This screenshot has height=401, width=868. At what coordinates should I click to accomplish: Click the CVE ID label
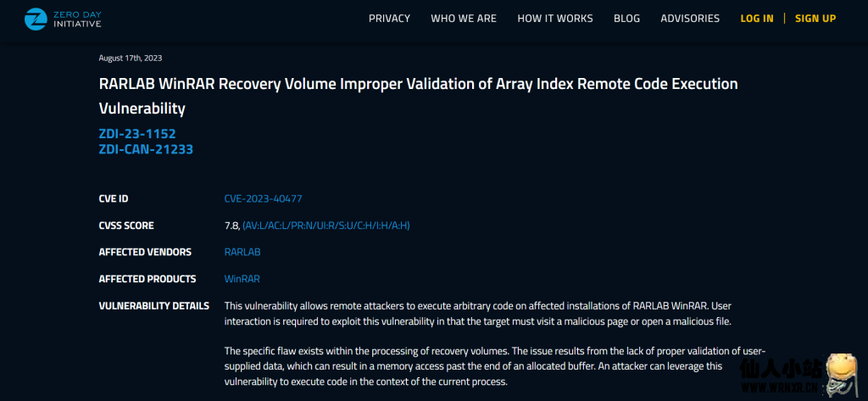(113, 198)
